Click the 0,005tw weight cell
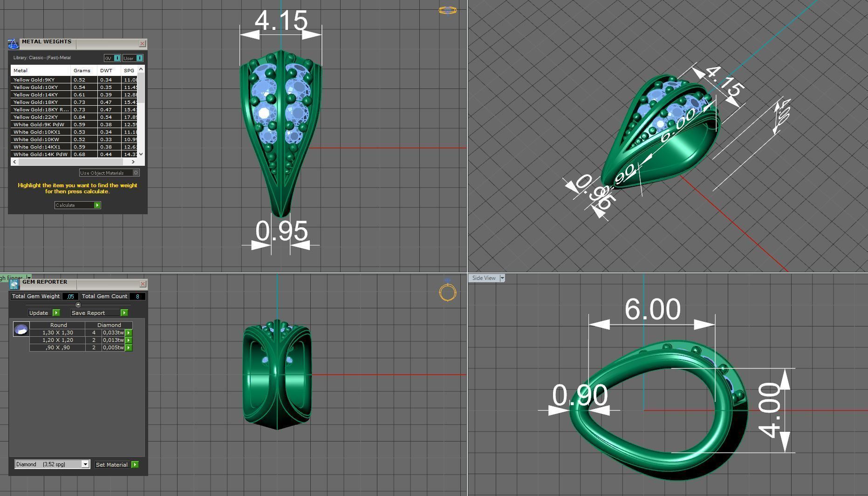Viewport: 868px width, 496px height. (113, 347)
